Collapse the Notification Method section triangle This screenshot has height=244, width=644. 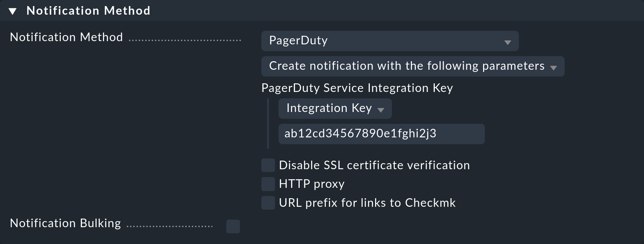[x=13, y=11]
